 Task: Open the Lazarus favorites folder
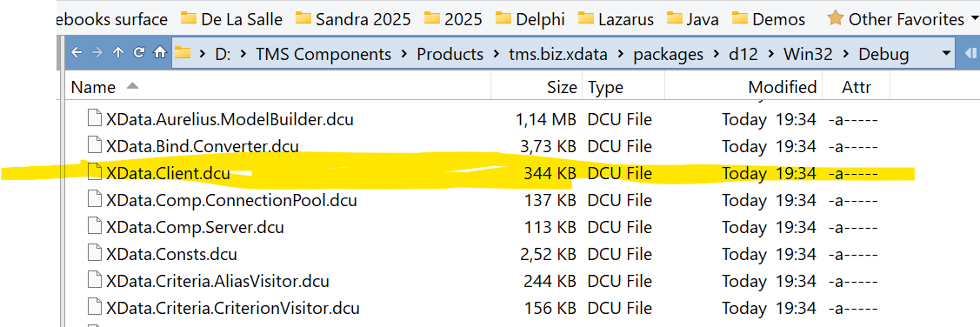click(x=617, y=19)
